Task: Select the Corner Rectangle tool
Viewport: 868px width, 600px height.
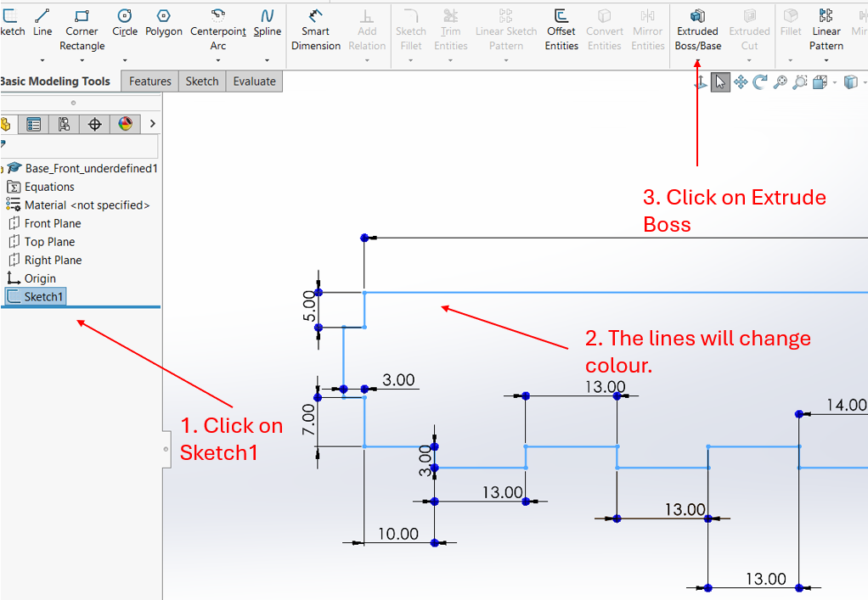Action: 82,23
